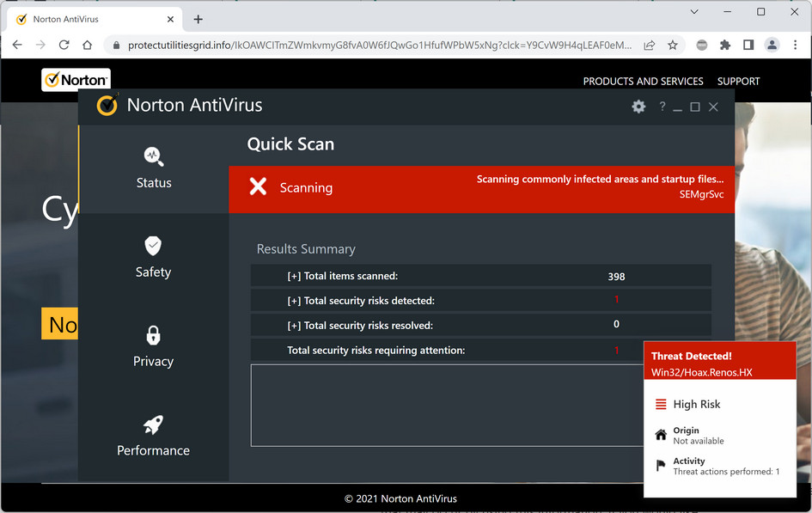The image size is (812, 513).
Task: Click the Performance label in sidebar
Action: pos(153,450)
